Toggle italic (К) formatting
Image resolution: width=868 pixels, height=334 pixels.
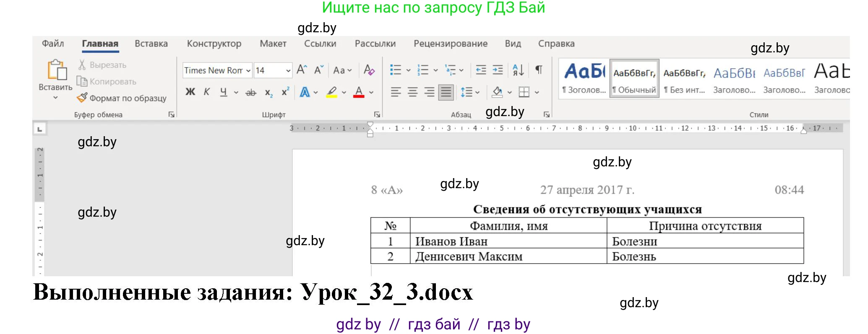(207, 92)
